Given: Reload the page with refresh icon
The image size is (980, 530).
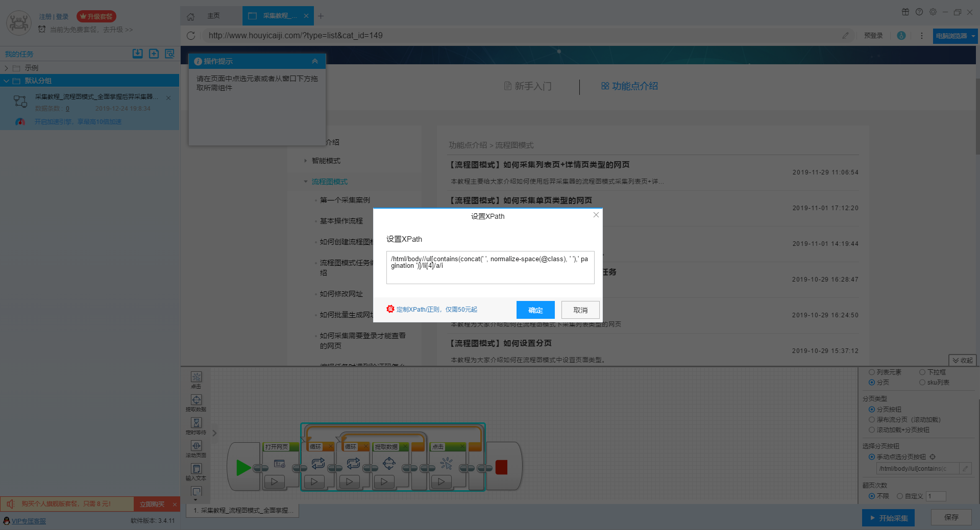Looking at the screenshot, I should 191,36.
